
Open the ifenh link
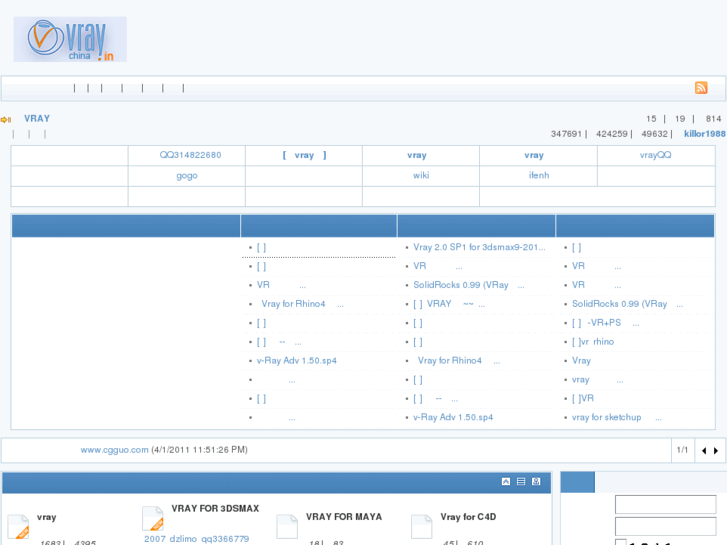tap(539, 175)
